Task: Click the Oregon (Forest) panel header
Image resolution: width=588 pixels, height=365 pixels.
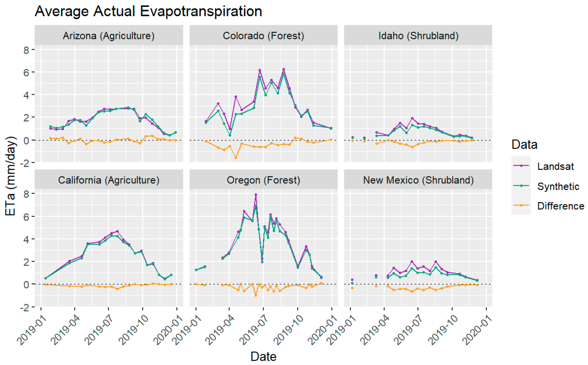Action: (263, 180)
